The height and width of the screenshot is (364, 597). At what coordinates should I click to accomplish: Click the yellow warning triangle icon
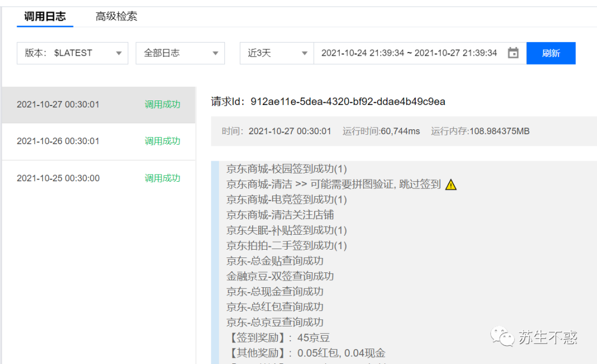pos(451,184)
